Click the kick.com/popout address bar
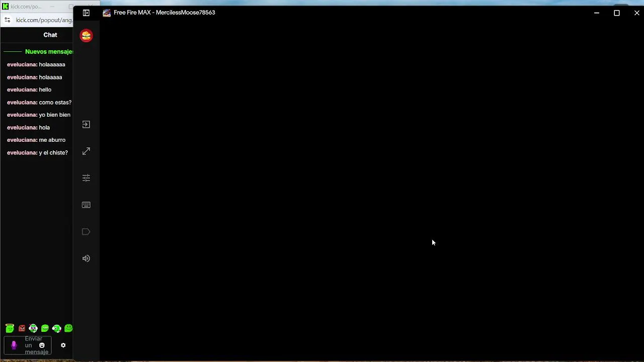This screenshot has width=644, height=362. (44, 20)
